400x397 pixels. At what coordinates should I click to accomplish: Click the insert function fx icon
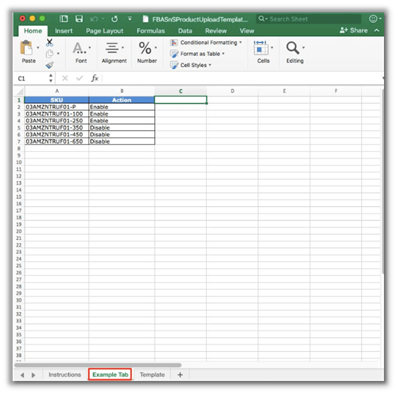(x=95, y=78)
